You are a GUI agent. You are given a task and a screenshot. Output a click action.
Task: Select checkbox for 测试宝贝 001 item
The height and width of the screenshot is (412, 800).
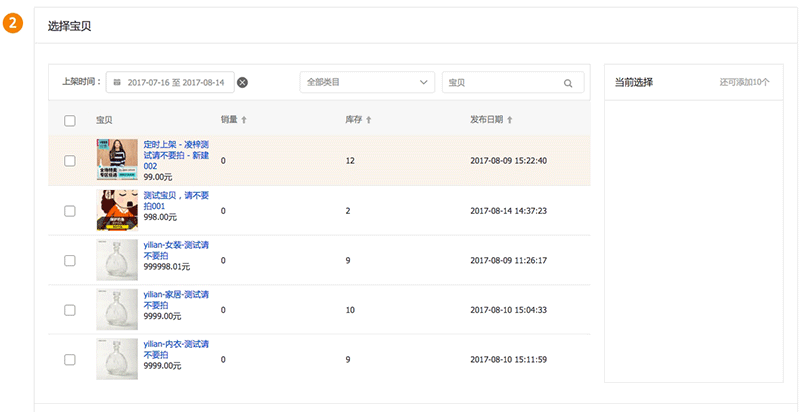coord(70,211)
